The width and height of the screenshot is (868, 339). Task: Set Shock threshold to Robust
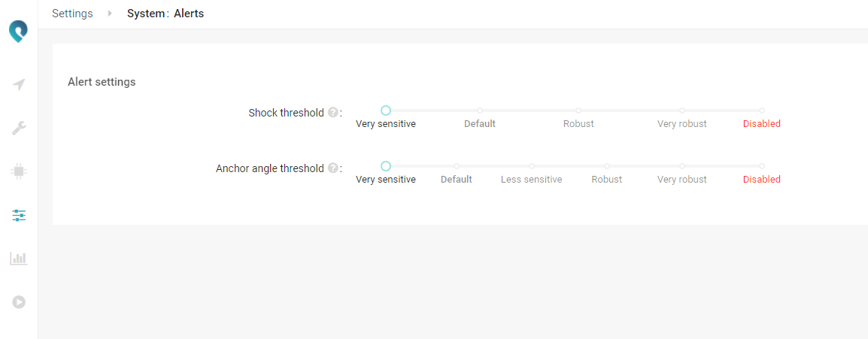(x=578, y=111)
